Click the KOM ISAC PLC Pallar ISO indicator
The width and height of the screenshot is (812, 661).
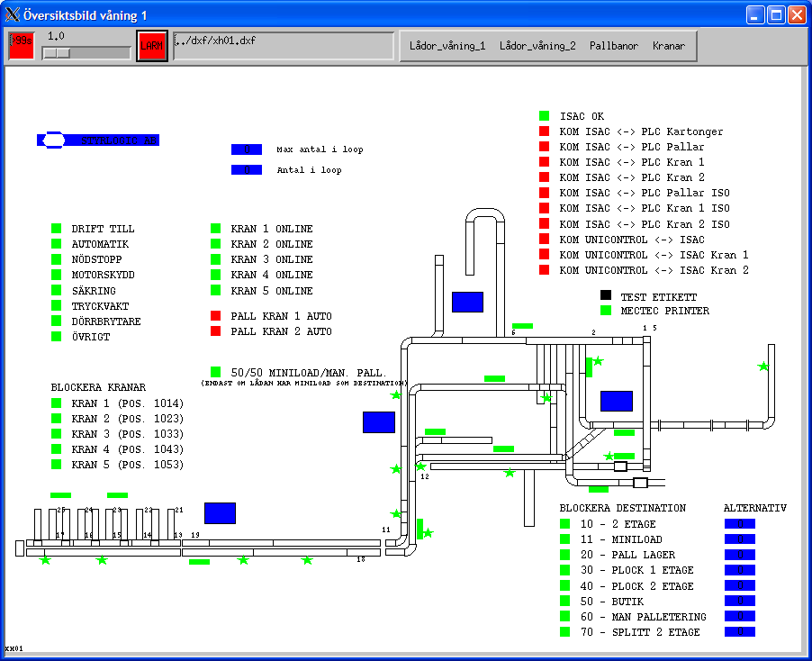[x=544, y=193]
